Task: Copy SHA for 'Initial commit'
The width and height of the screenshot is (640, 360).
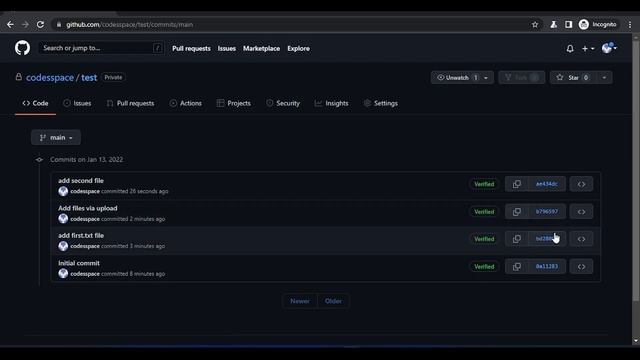Action: [516, 267]
